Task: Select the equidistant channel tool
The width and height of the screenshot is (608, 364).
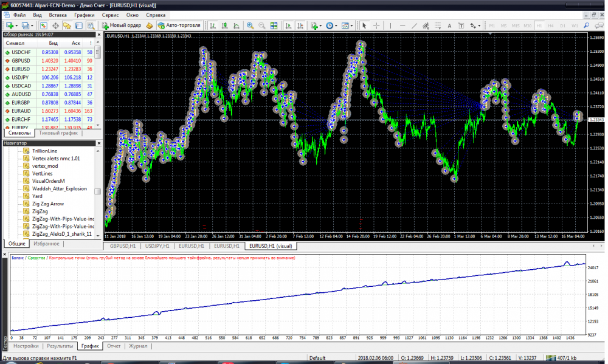Action: coord(426,26)
